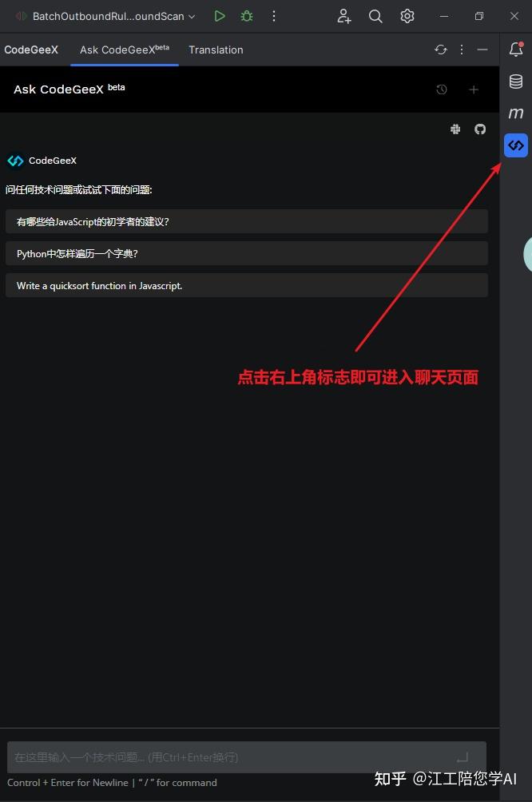The height and width of the screenshot is (802, 532).
Task: Toggle the CodeGeeX sidebar icon
Action: click(x=516, y=145)
